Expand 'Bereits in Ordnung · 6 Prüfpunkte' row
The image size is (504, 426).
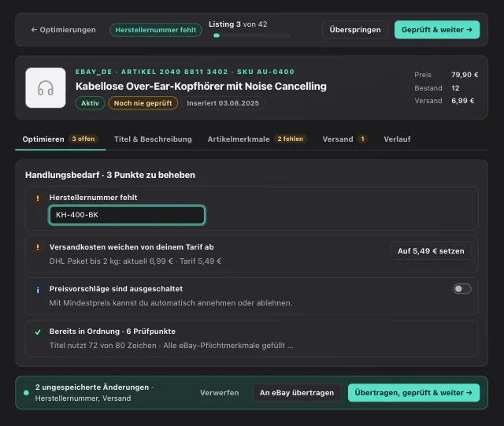(252, 339)
